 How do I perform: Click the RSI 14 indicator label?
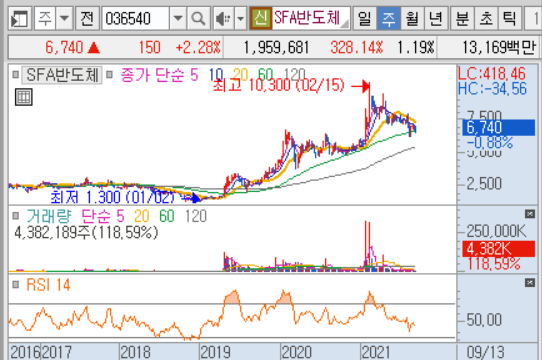(48, 285)
